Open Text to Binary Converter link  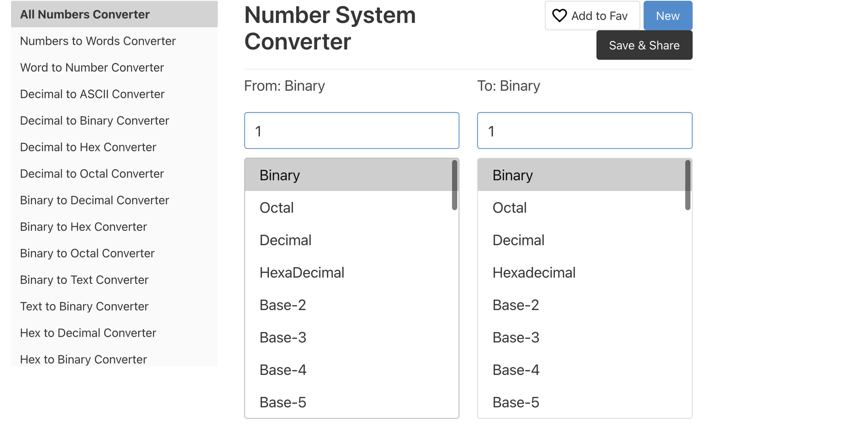[84, 306]
